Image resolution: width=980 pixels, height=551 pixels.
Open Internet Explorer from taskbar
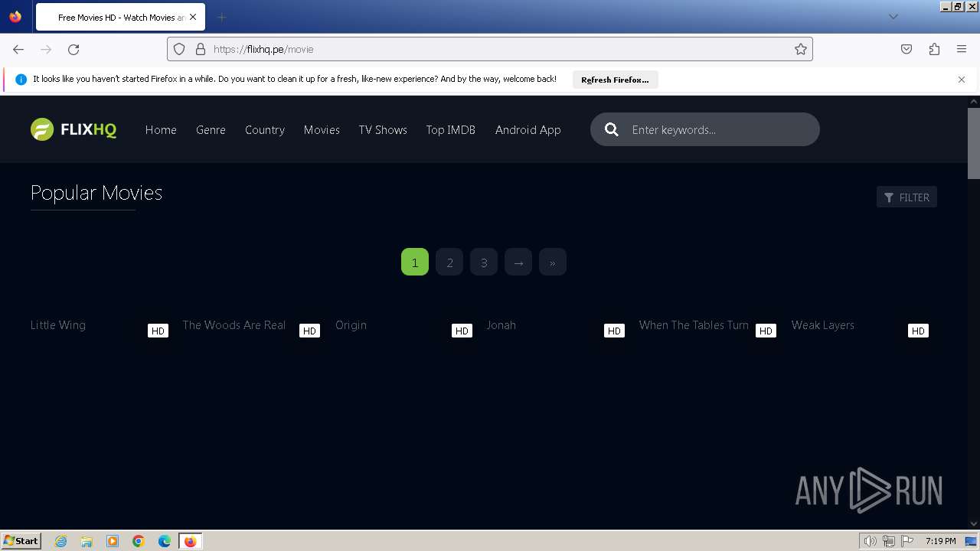61,541
